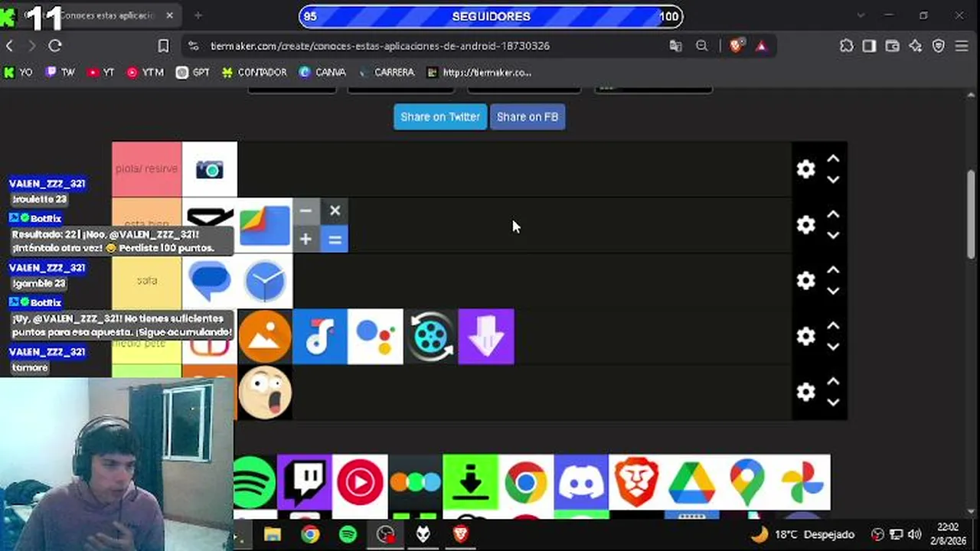Select the YouTube Music tile in pool

(x=360, y=482)
